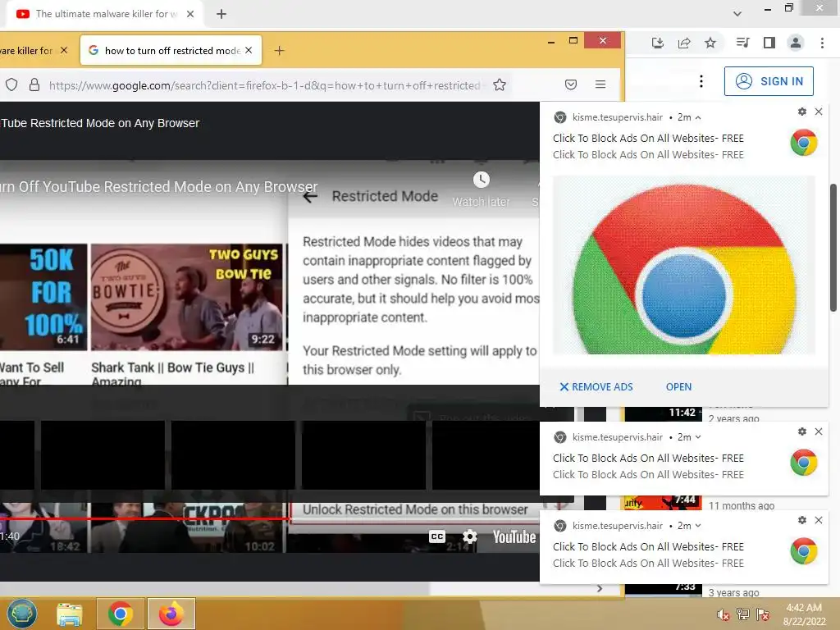Close the middle kisme.tesupervis.hair notification
Screen dimensions: 840x630
point(819,431)
